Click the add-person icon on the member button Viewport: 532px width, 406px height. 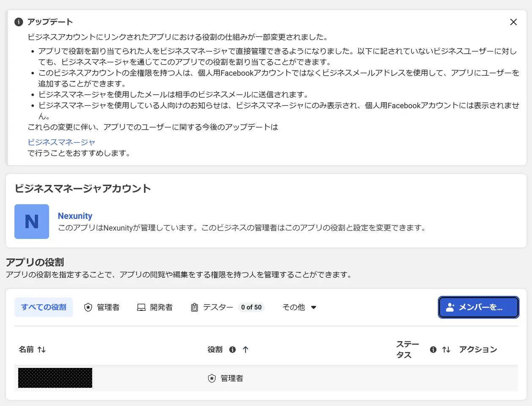[x=451, y=307]
